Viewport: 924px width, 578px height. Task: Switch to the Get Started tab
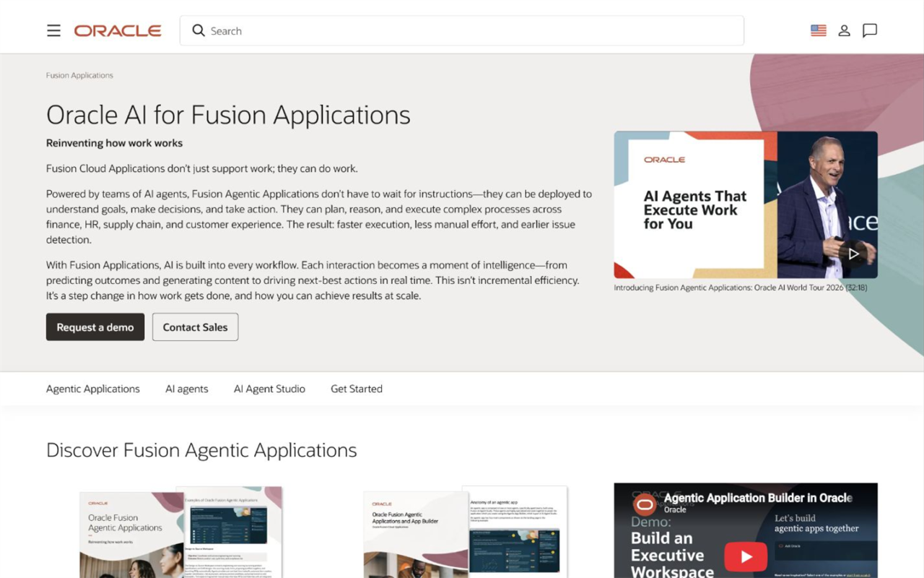[357, 389]
